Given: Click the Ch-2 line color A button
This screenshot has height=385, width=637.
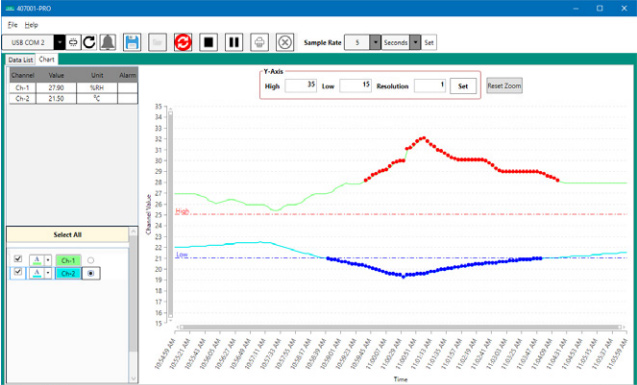Looking at the screenshot, I should click(37, 273).
